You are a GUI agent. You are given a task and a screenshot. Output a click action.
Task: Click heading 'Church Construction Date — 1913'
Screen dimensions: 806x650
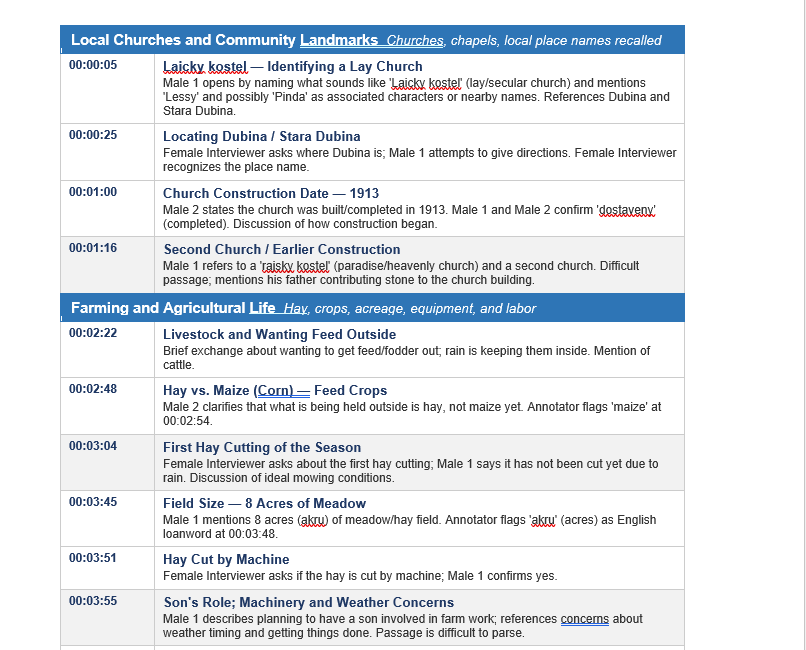pyautogui.click(x=271, y=194)
